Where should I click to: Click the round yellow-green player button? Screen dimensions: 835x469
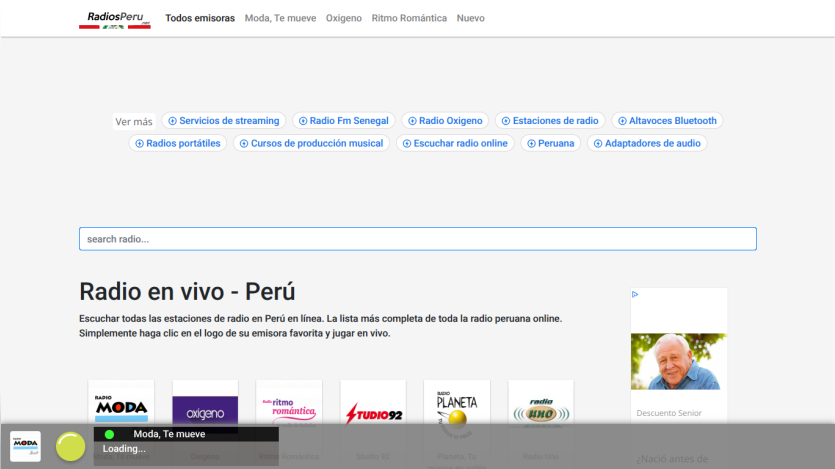point(70,446)
